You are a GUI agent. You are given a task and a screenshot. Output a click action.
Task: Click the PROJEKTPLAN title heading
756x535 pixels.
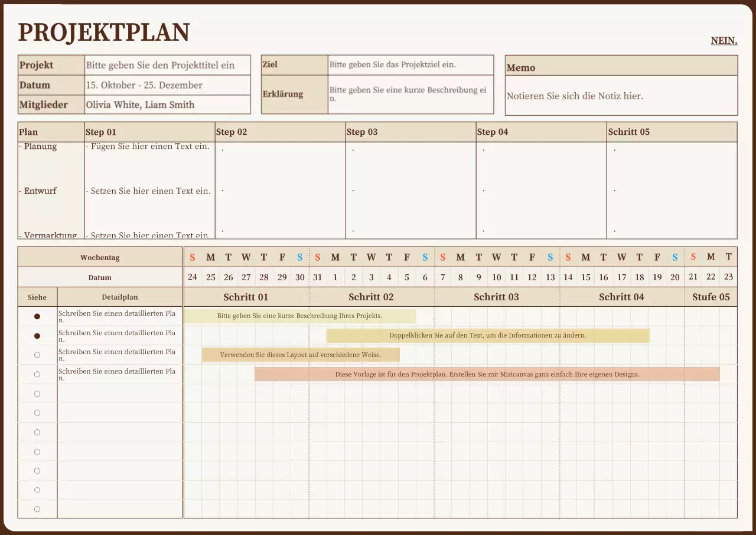104,33
